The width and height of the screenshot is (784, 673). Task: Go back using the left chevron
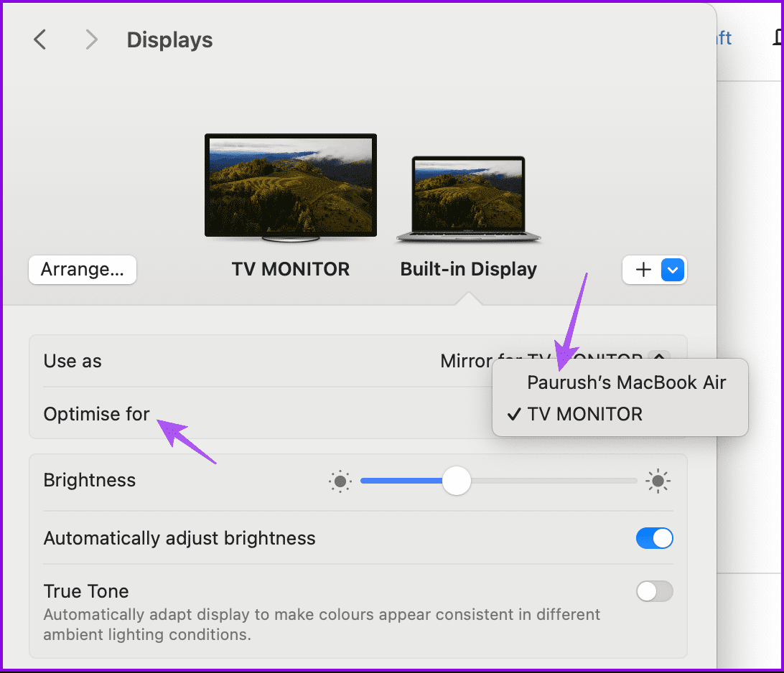point(40,39)
